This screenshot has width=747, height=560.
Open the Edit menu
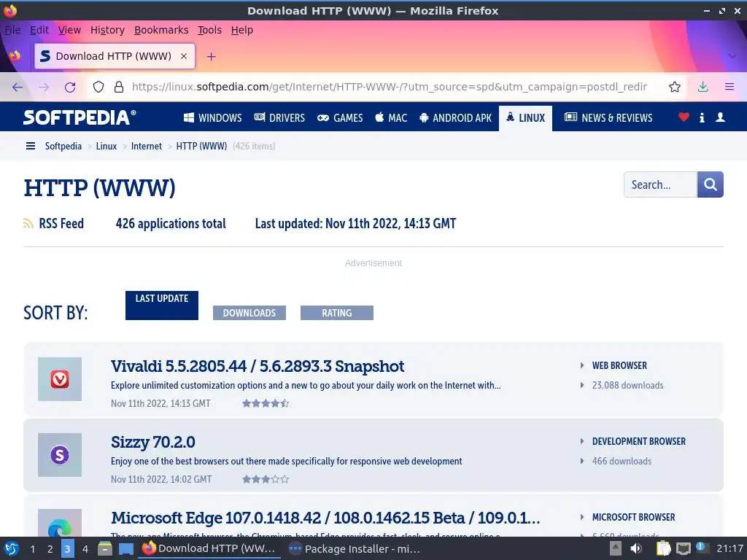39,30
